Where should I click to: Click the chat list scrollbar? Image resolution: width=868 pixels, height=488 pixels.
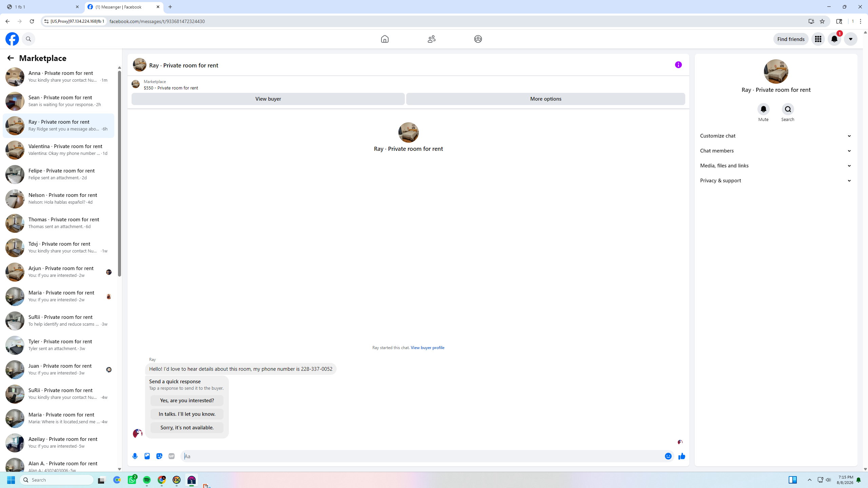click(x=119, y=173)
